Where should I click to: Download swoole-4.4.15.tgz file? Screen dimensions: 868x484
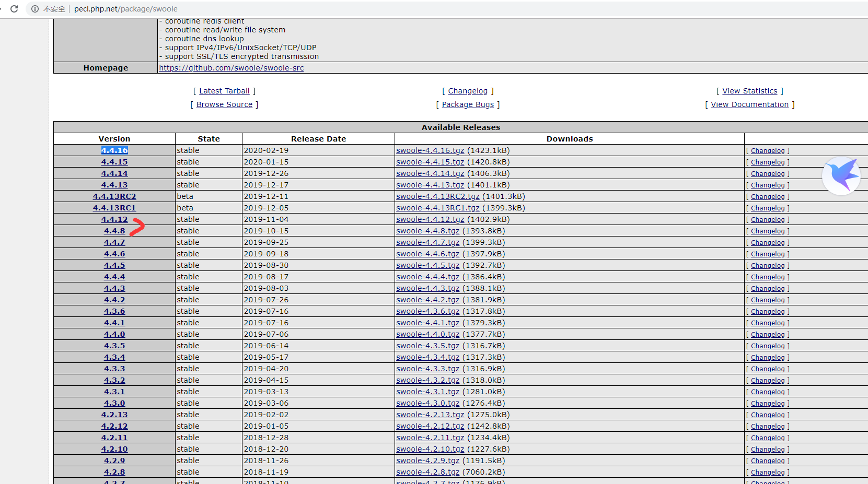(430, 162)
